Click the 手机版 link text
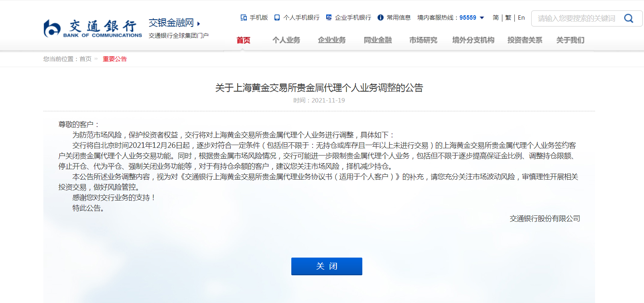Viewport: 644px width, 303px height. coord(259,18)
